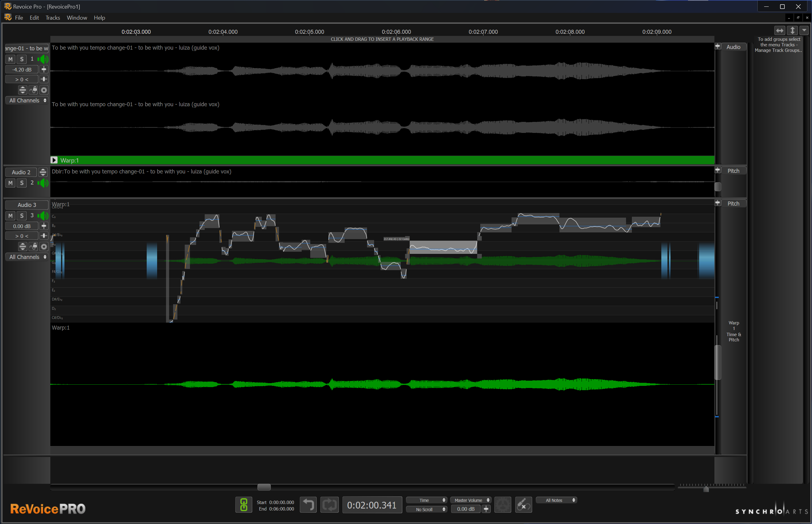Click track 1 pan fader icon next to > 0 <
812x524 pixels.
click(x=44, y=79)
